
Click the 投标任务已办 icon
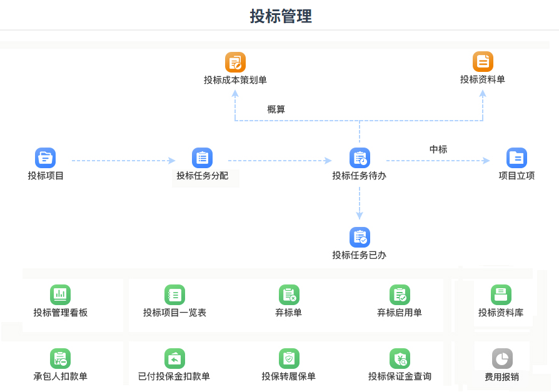pyautogui.click(x=359, y=237)
